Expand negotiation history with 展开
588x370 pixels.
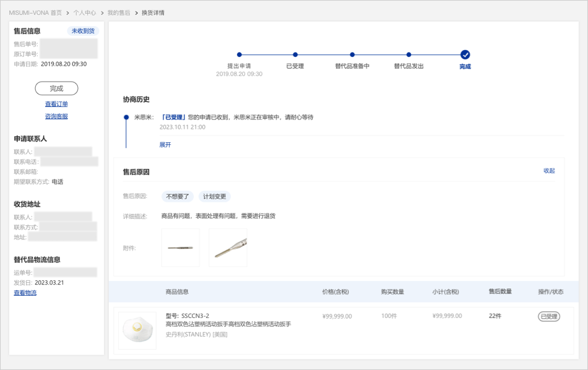click(165, 145)
